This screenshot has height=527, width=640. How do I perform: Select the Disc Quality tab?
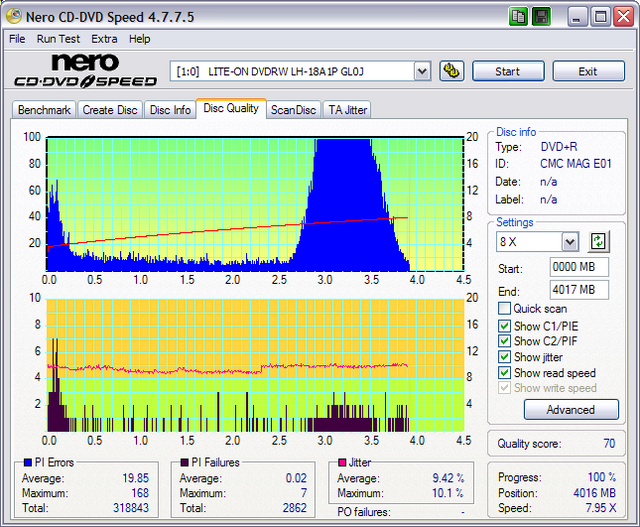click(x=231, y=108)
